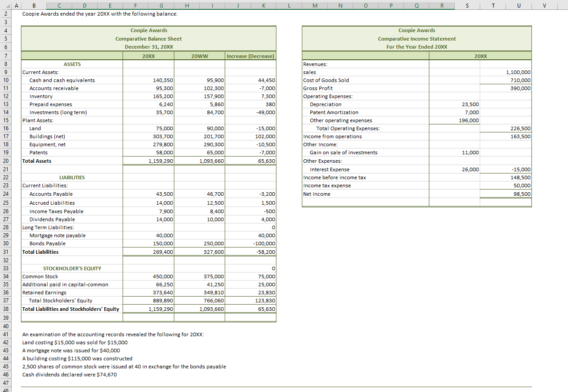Image resolution: width=568 pixels, height=392 pixels.
Task: Select column G header
Action: [161, 5]
